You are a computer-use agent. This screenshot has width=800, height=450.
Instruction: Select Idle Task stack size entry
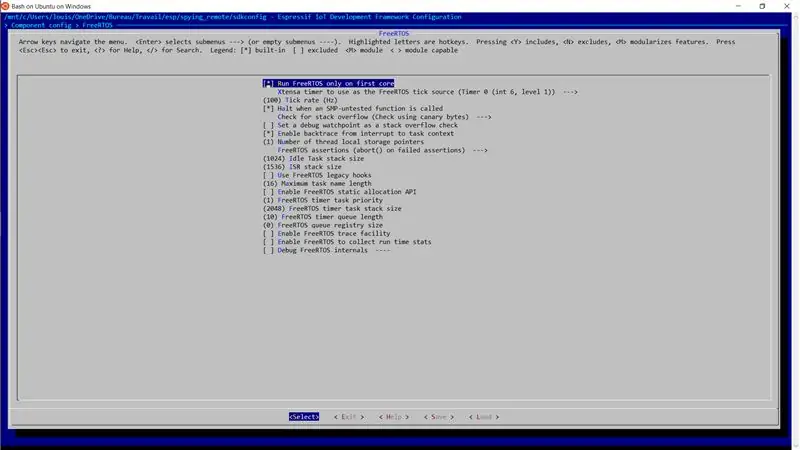(x=313, y=158)
